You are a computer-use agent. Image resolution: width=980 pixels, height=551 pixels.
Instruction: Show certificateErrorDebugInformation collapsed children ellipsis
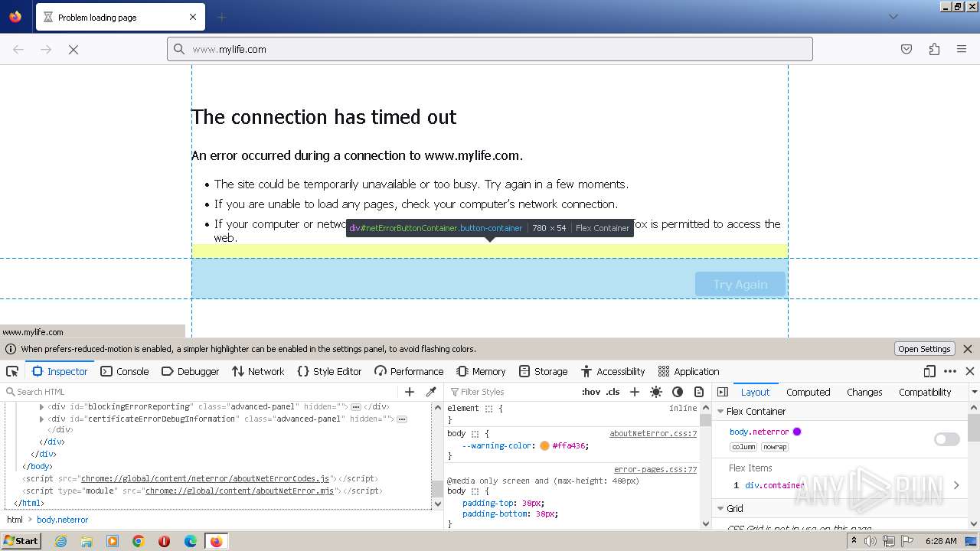402,419
